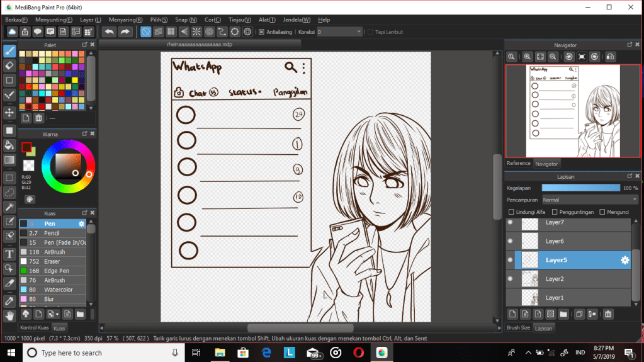Click the Undo arrow in the toolbar
The width and height of the screenshot is (644, 362).
pyautogui.click(x=109, y=31)
